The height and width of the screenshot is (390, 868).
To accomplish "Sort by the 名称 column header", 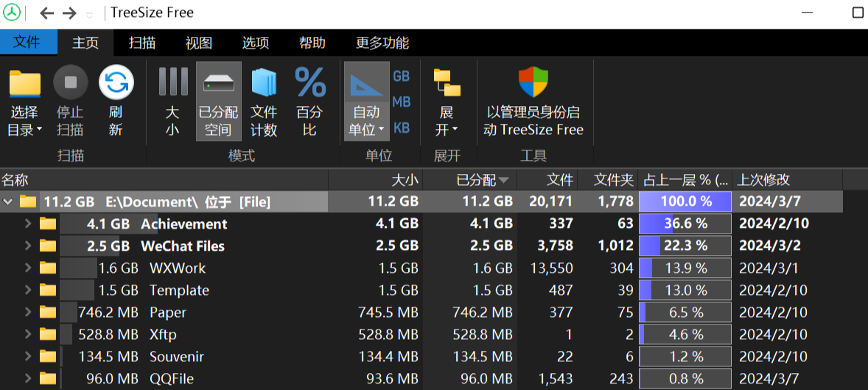I will click(164, 179).
